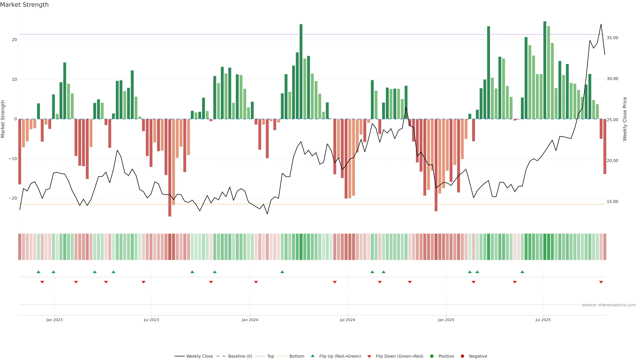This screenshot has width=644, height=362.
Task: Click the 35.00 right axis tick label
Action: click(612, 38)
